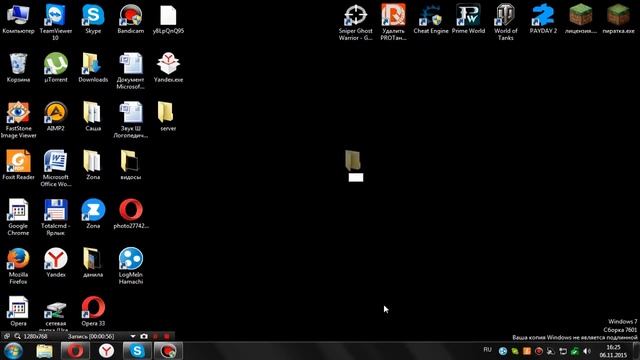Click the RU language indicator

click(x=487, y=350)
